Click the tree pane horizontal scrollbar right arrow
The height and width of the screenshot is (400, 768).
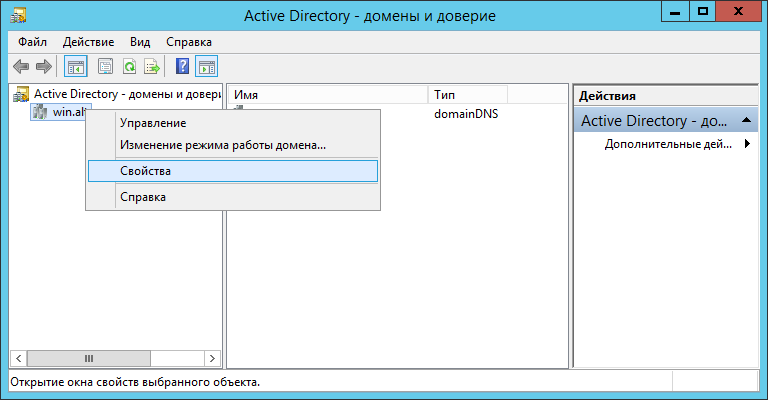[x=211, y=358]
